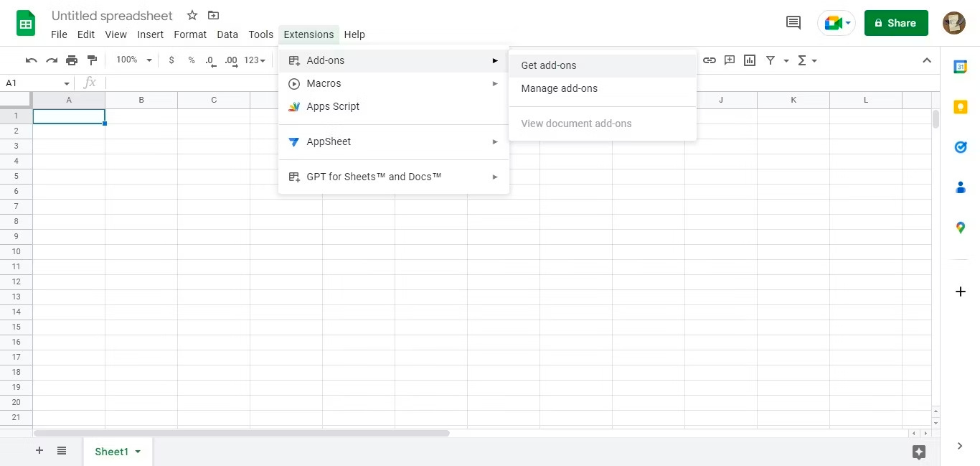Toggle a filter with the filter icon
The image size is (980, 466).
[770, 60]
